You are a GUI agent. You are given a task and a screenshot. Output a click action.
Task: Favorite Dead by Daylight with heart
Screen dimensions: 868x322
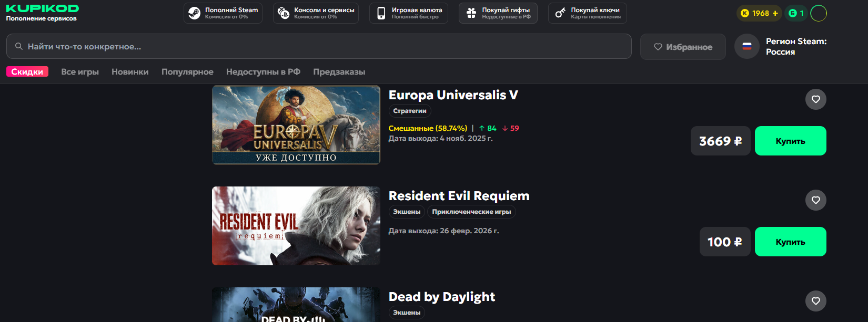[x=816, y=301]
